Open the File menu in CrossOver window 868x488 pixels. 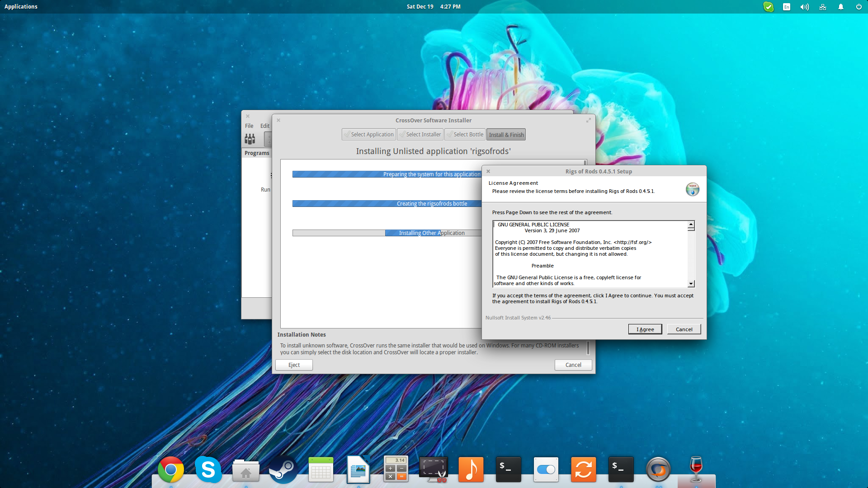click(249, 126)
